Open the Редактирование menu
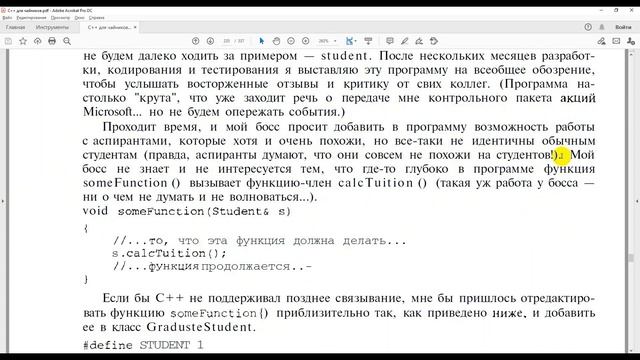 pyautogui.click(x=31, y=18)
